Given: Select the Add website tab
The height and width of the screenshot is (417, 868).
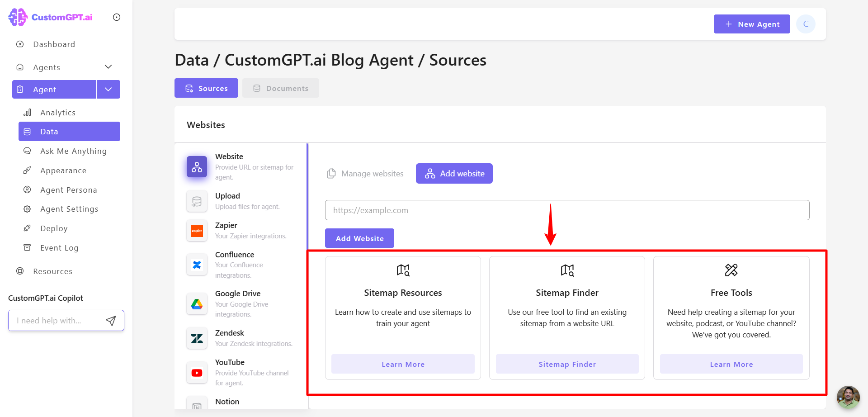Looking at the screenshot, I should [454, 174].
